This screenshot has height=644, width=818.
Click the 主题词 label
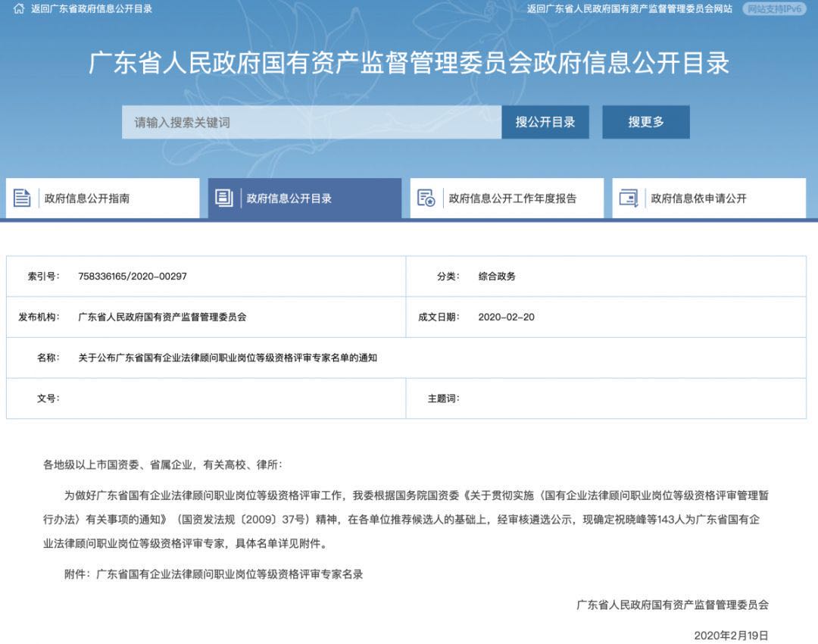[x=443, y=399]
